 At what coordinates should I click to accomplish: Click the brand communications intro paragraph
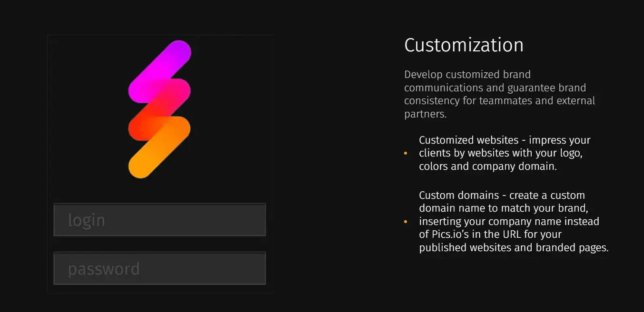click(x=499, y=94)
